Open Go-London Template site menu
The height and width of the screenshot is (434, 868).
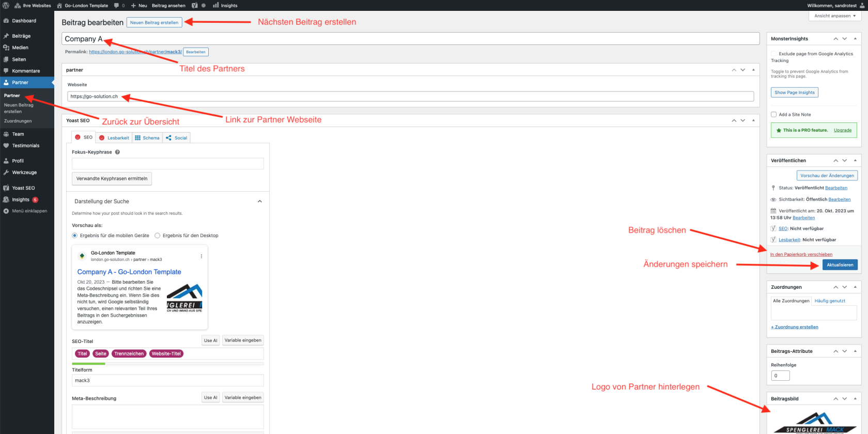(x=82, y=5)
